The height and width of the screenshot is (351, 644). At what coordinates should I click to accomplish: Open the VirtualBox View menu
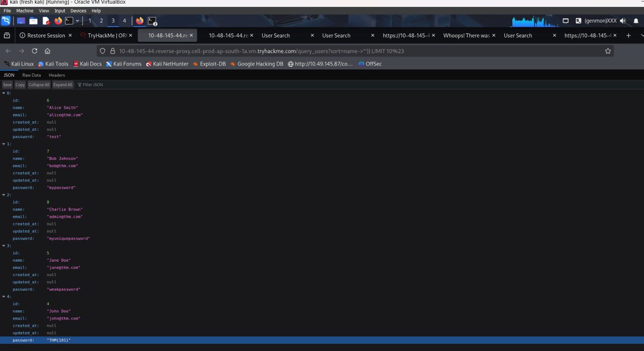click(45, 11)
